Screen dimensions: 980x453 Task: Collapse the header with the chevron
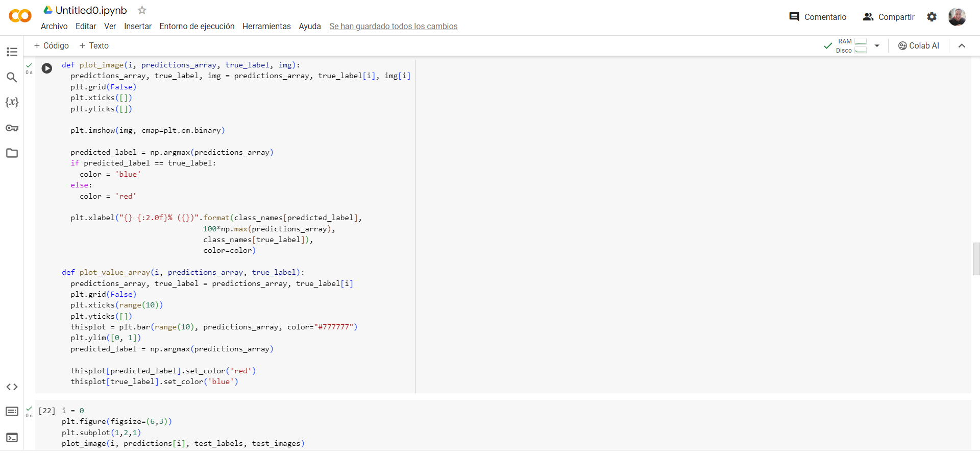962,46
